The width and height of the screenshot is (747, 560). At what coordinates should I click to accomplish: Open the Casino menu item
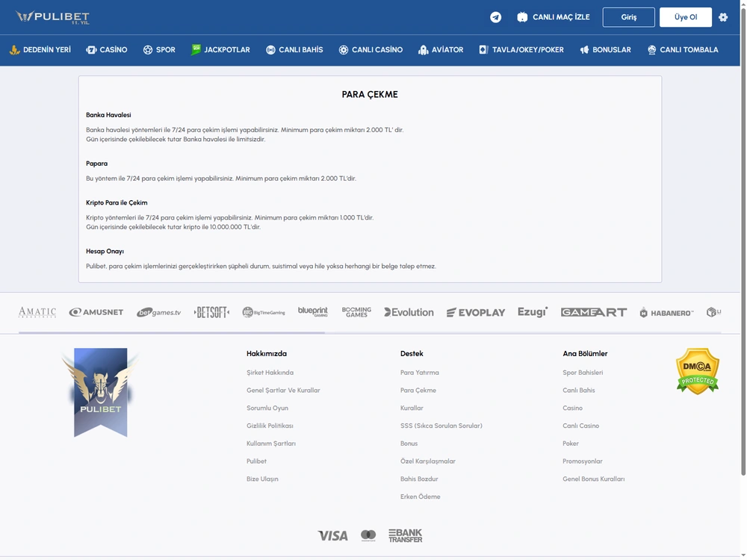tap(106, 49)
